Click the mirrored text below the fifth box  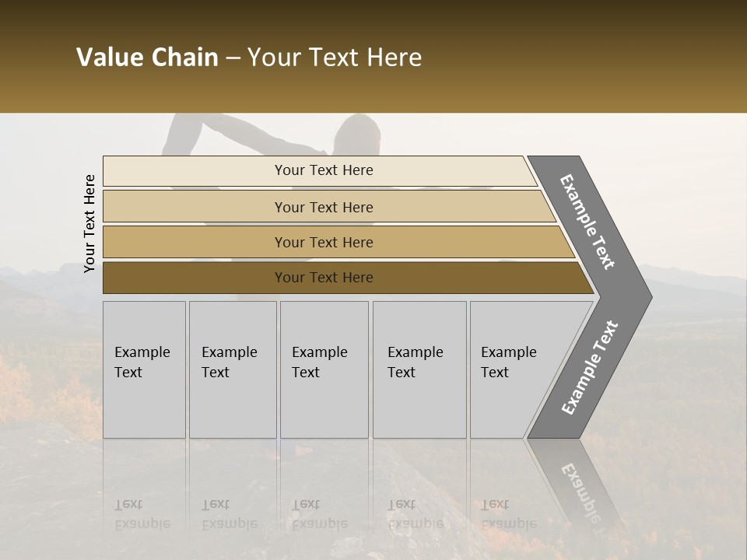pos(508,513)
